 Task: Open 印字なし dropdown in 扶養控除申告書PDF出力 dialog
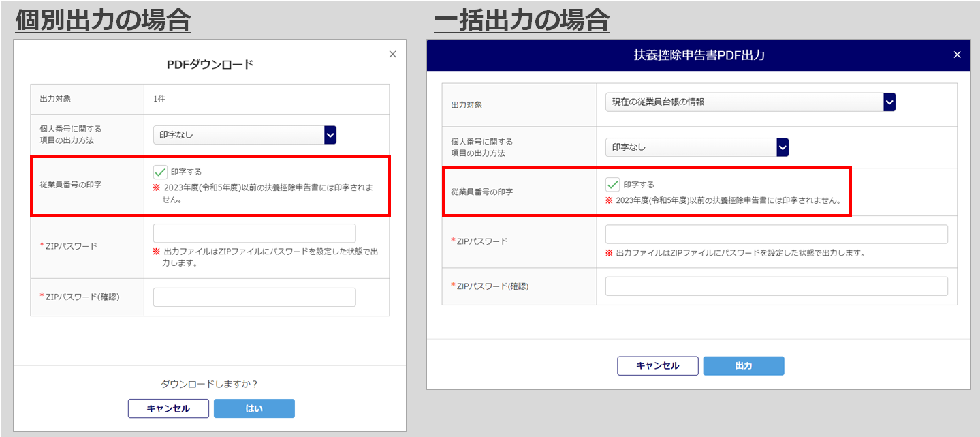coord(697,147)
